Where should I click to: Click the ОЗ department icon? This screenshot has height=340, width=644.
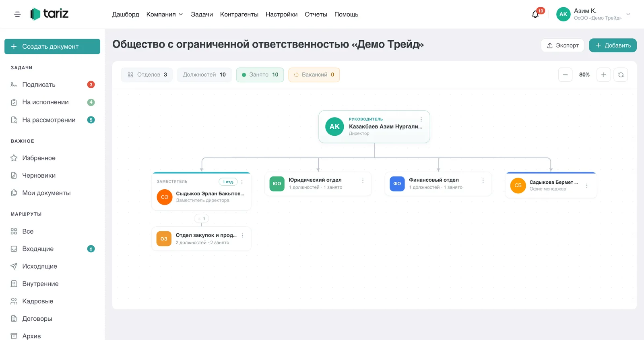click(x=164, y=239)
